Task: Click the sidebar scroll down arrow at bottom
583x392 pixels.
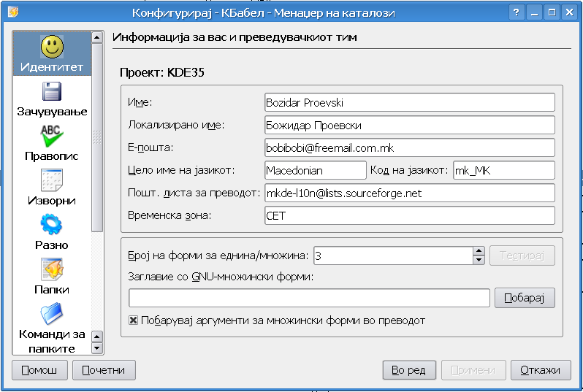Action: pos(96,348)
